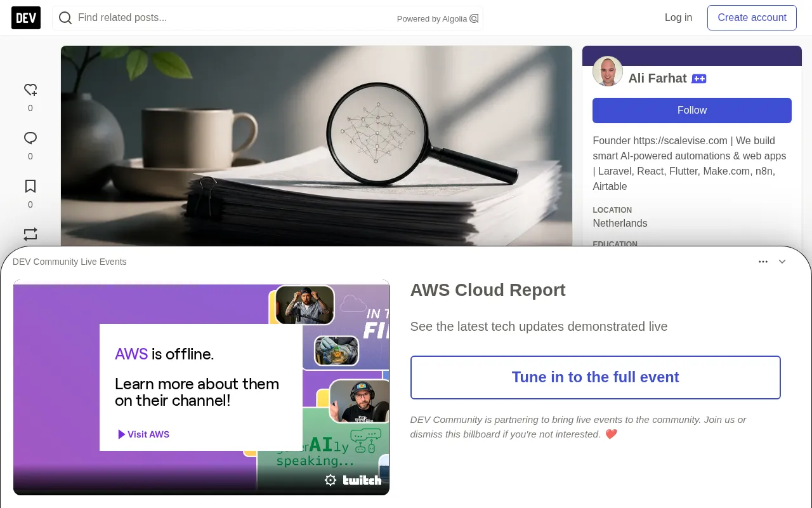Click the DEV Community Live Events label
812x508 pixels.
click(x=70, y=262)
